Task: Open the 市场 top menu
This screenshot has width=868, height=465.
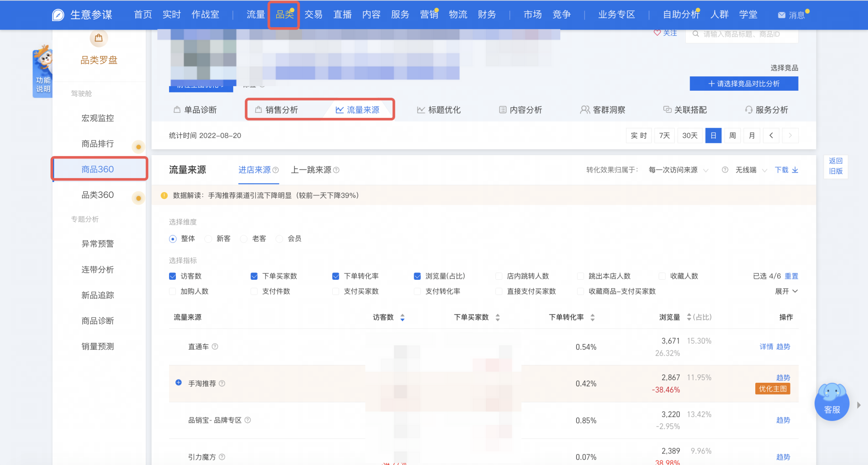Action: (532, 15)
